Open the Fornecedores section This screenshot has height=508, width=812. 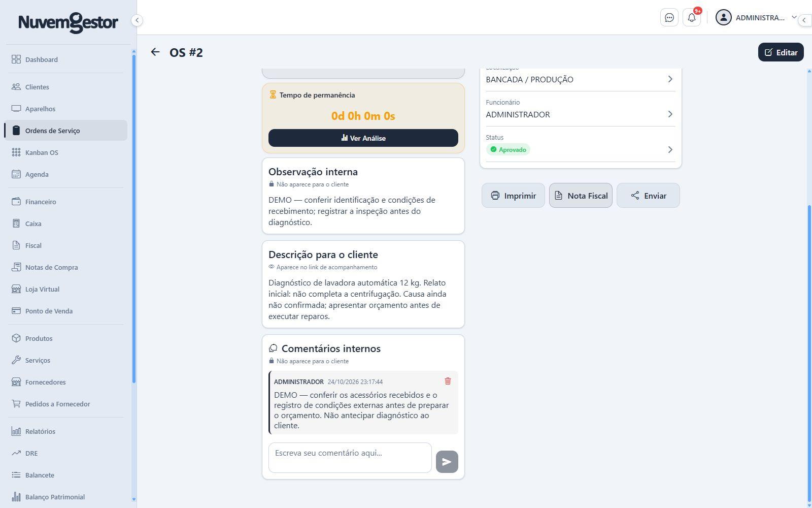tap(65, 382)
